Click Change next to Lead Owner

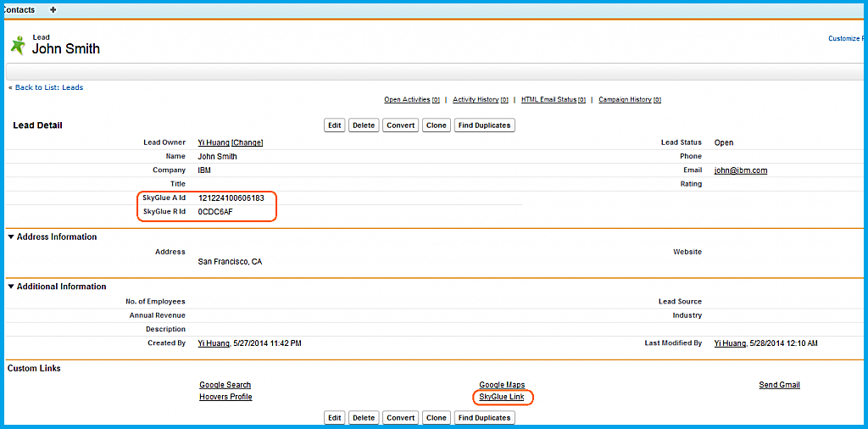pyautogui.click(x=248, y=142)
